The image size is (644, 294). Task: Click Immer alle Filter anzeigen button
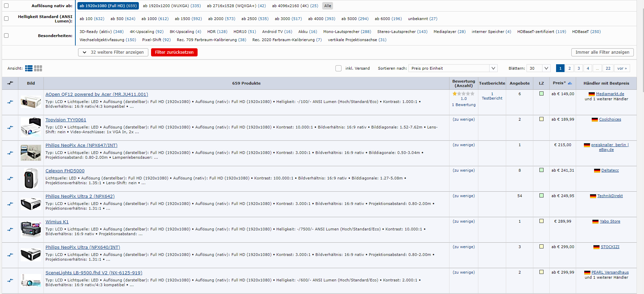coord(602,52)
